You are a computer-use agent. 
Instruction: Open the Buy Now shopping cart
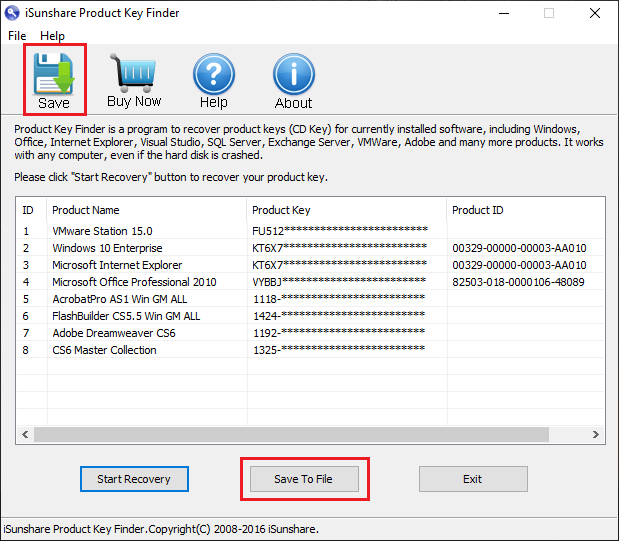point(134,73)
